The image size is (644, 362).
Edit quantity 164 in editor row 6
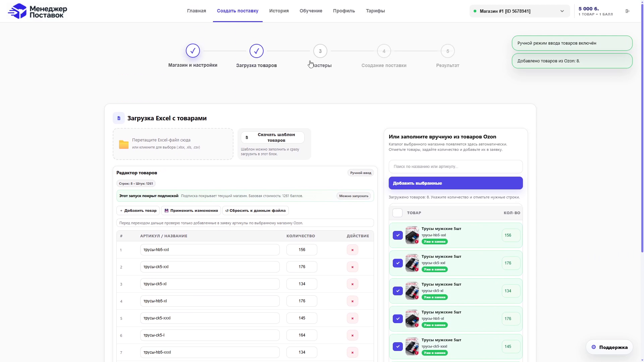(302, 335)
